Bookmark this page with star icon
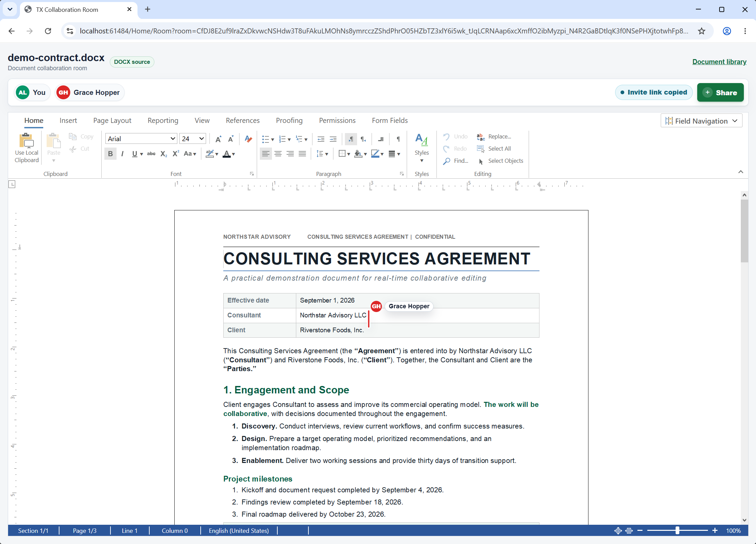This screenshot has height=544, width=756. (702, 31)
